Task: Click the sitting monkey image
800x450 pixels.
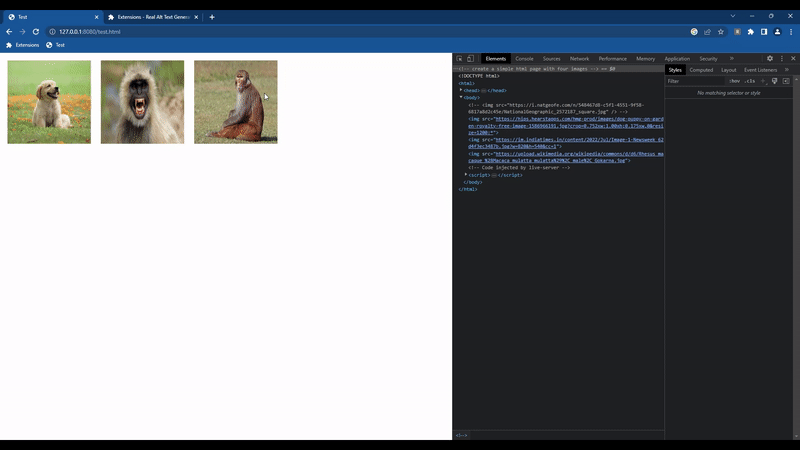Action: click(x=236, y=102)
